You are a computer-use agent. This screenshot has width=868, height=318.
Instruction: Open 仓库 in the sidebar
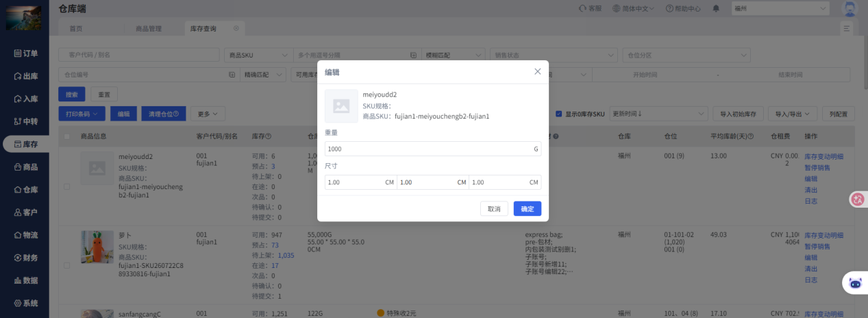[25, 189]
